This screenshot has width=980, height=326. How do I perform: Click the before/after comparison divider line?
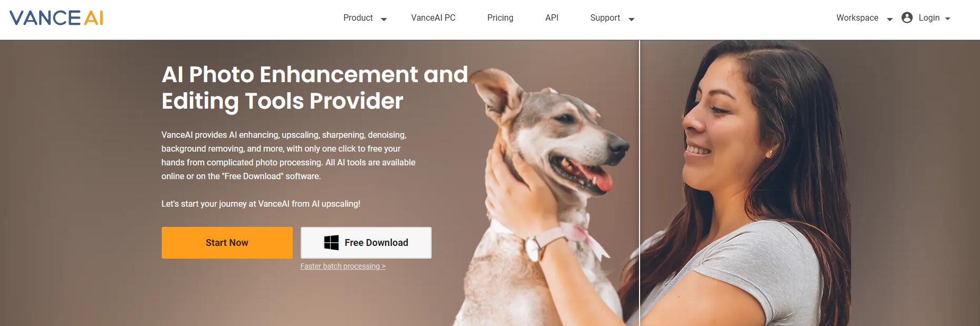coord(640,183)
